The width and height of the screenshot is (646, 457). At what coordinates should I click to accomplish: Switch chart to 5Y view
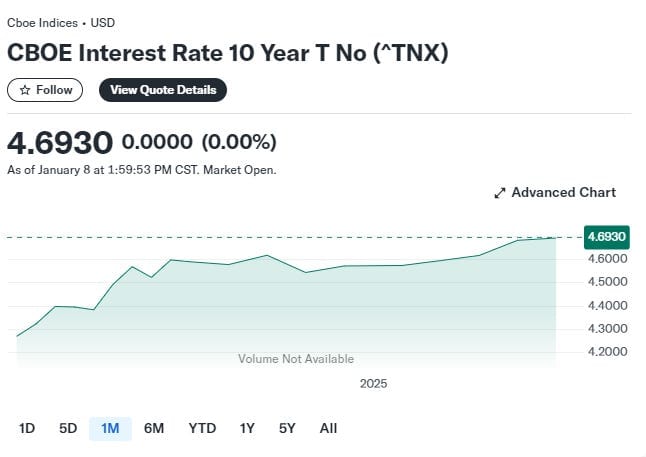287,429
